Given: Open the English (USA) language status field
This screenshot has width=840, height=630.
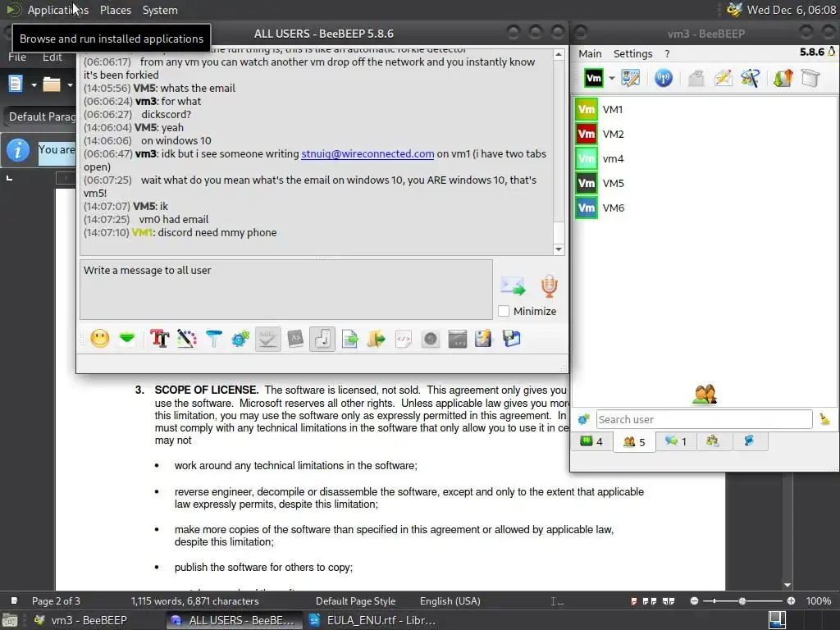Looking at the screenshot, I should click(450, 601).
